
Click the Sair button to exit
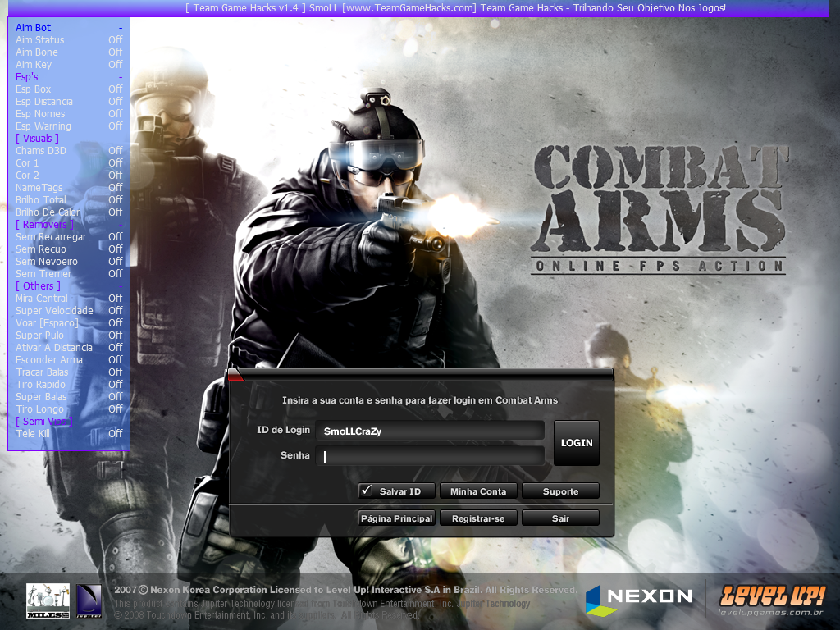coord(560,518)
